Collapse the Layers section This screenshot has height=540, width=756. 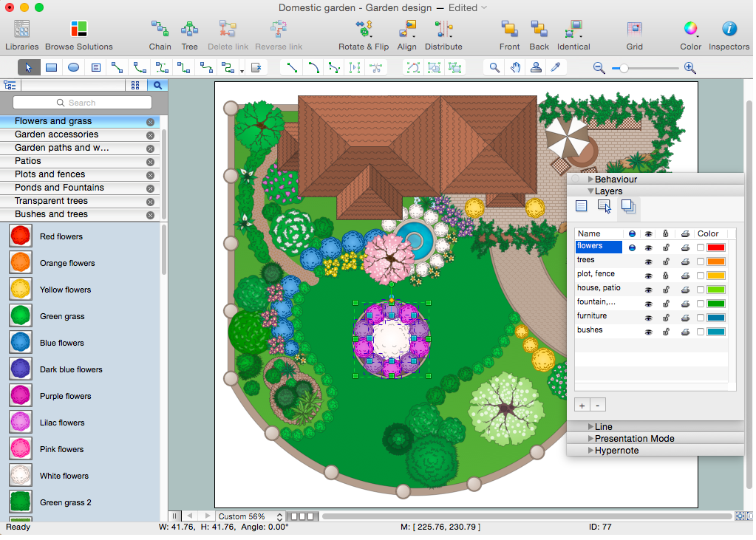590,191
